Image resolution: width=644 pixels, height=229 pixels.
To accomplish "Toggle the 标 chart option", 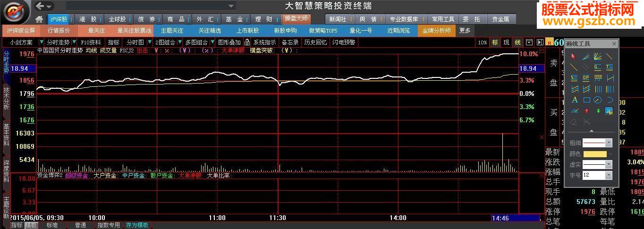I will [x=495, y=42].
